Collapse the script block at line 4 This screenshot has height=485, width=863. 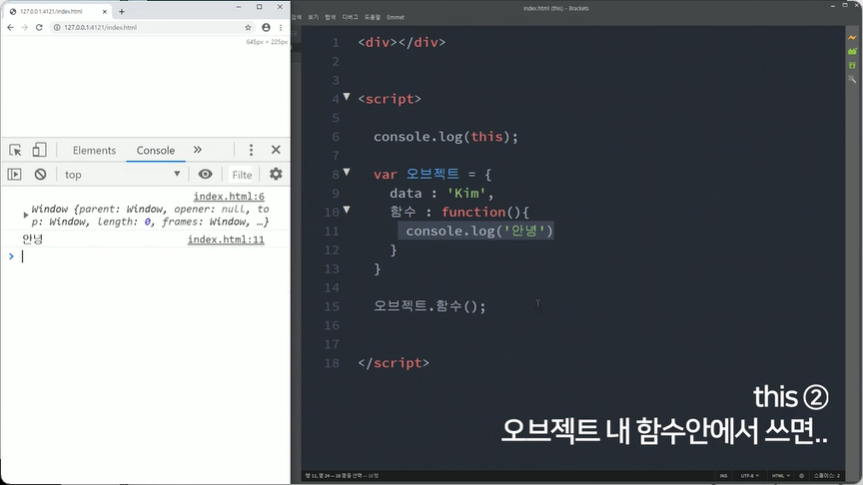pos(346,96)
